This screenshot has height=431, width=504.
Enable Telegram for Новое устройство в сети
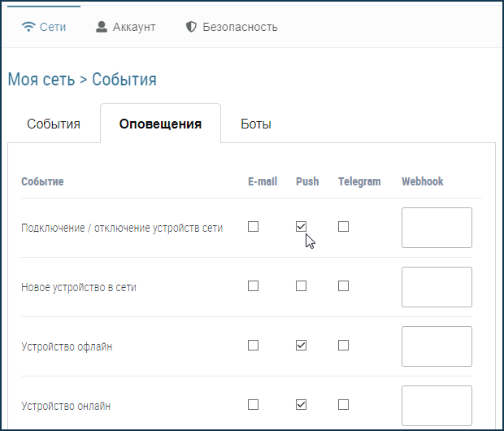click(x=343, y=286)
